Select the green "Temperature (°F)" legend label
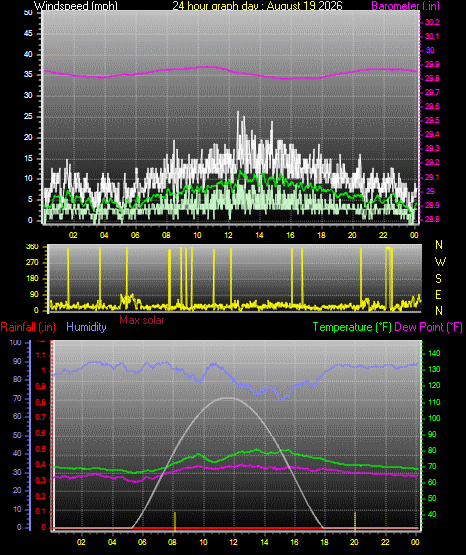Viewport: 466px width, 555px height. (x=352, y=327)
